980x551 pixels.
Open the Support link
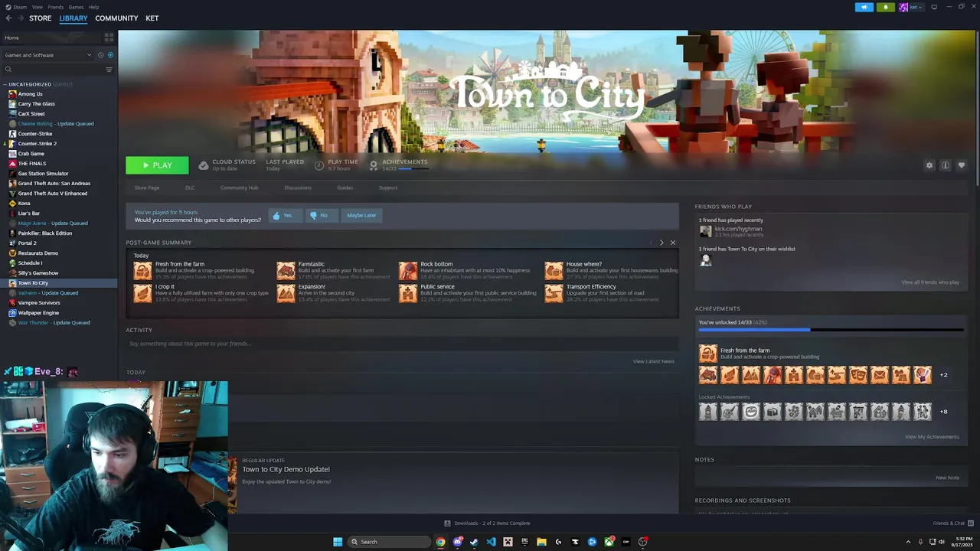tap(388, 187)
